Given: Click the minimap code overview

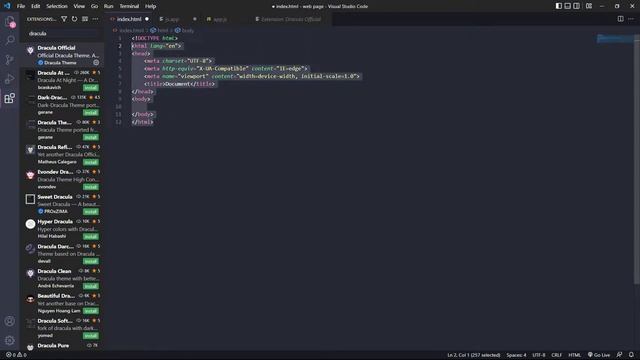Looking at the screenshot, I should 615,39.
